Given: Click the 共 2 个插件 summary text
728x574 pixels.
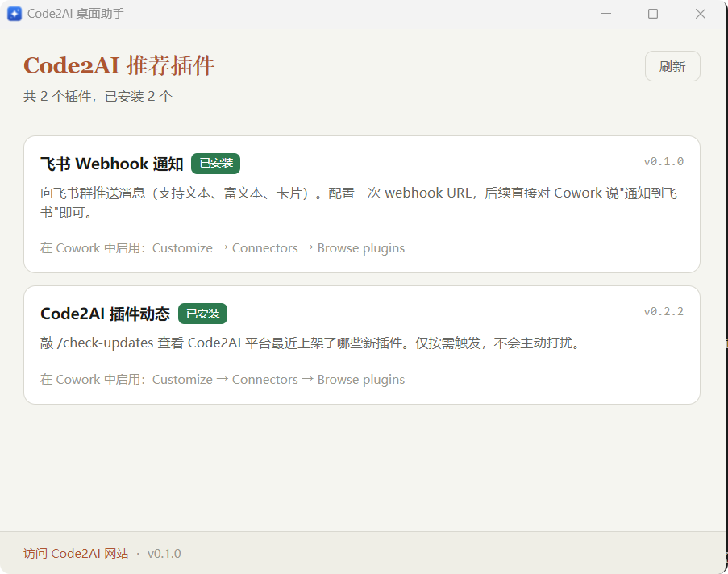Looking at the screenshot, I should coord(98,96).
